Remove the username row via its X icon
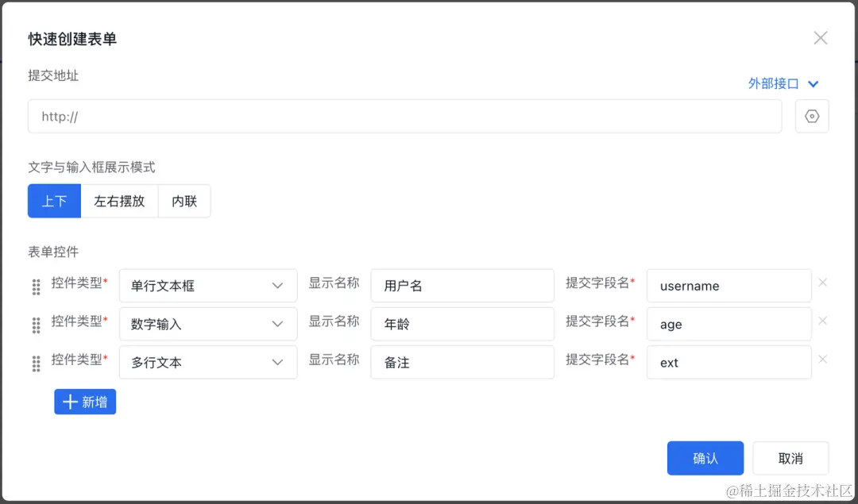 (x=823, y=282)
